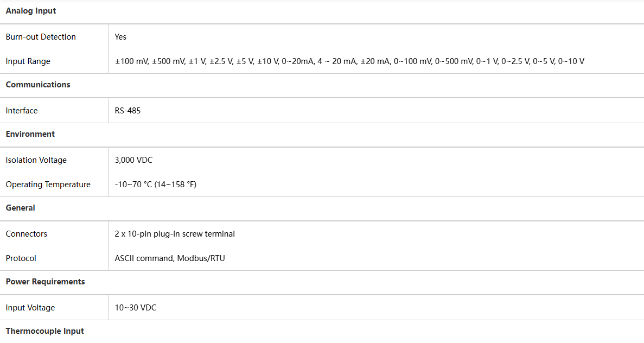
Task: Select the Thermocouple Input section header
Action: [x=45, y=331]
